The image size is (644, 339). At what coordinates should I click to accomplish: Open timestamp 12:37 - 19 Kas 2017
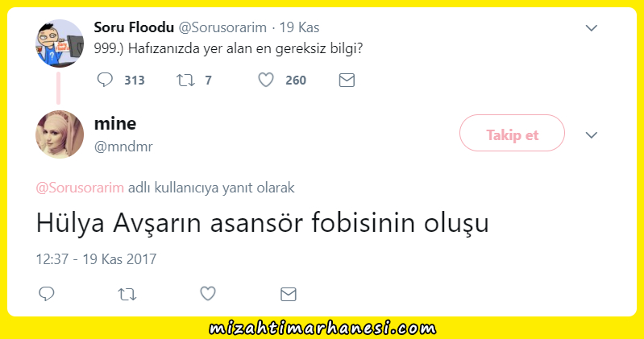(x=96, y=259)
